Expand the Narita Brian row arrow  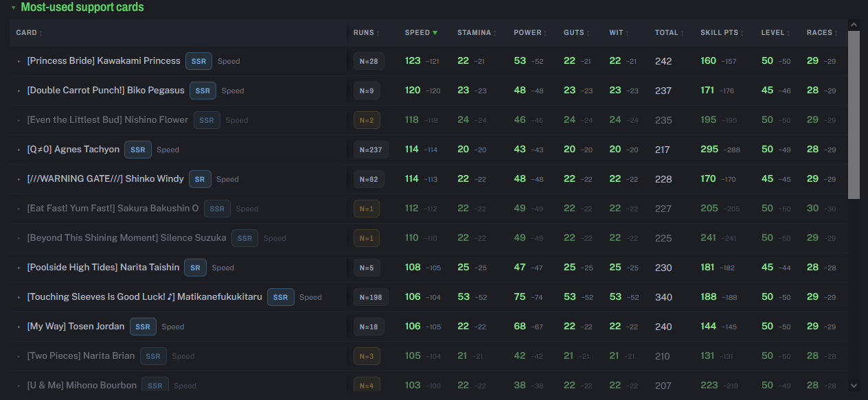tap(19, 356)
